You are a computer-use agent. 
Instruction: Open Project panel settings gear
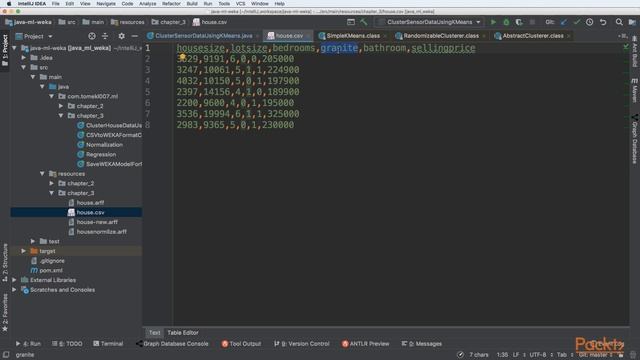(122, 36)
